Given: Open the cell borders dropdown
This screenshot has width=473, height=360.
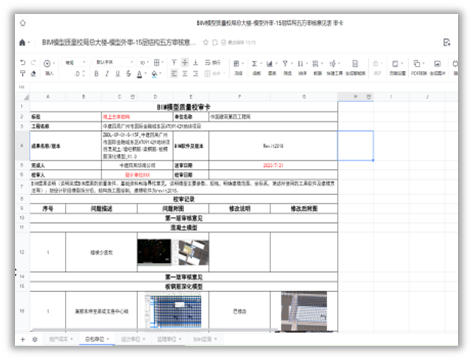Looking at the screenshot, I should (x=158, y=63).
